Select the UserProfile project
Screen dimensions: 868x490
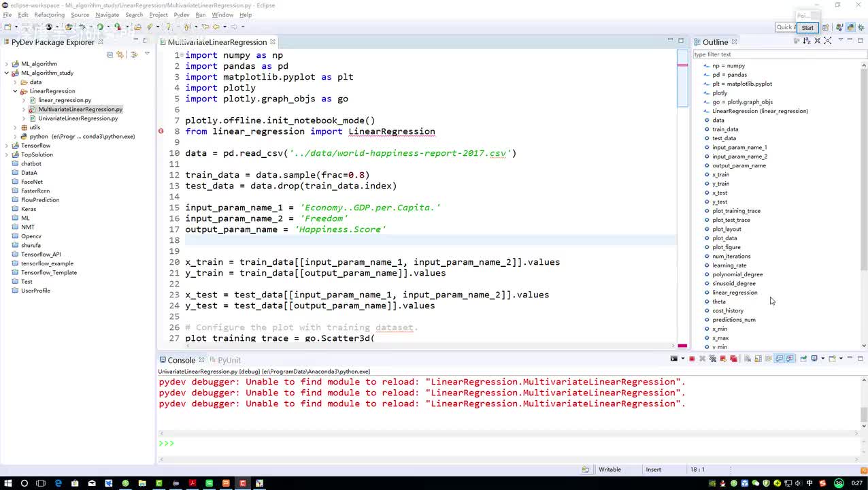(35, 291)
